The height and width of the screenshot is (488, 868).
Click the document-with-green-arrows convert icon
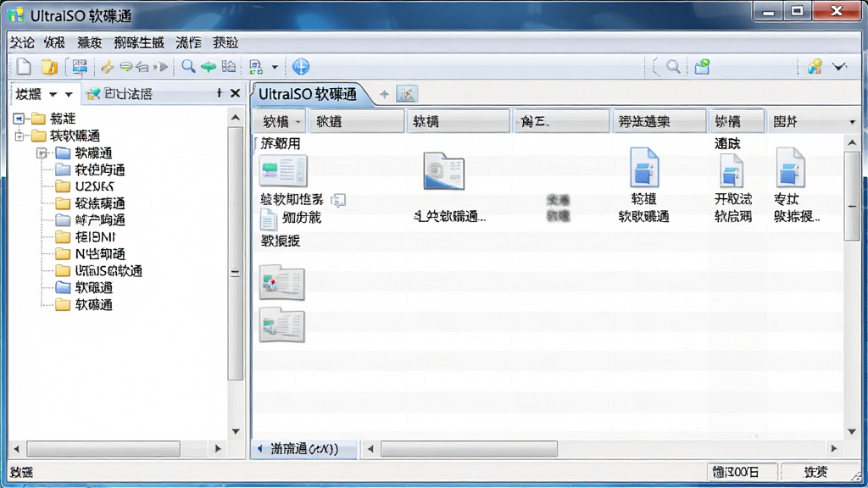click(256, 67)
